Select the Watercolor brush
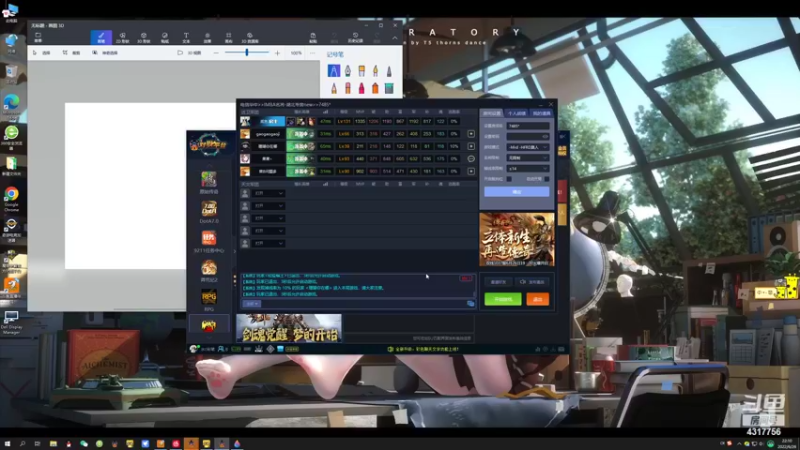800x450 pixels. [375, 70]
